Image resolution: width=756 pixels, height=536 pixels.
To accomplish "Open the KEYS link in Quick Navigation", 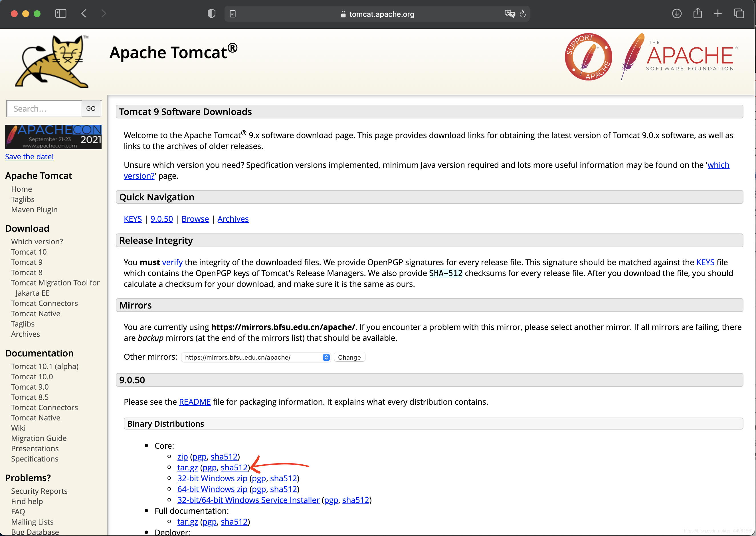I will [x=133, y=219].
